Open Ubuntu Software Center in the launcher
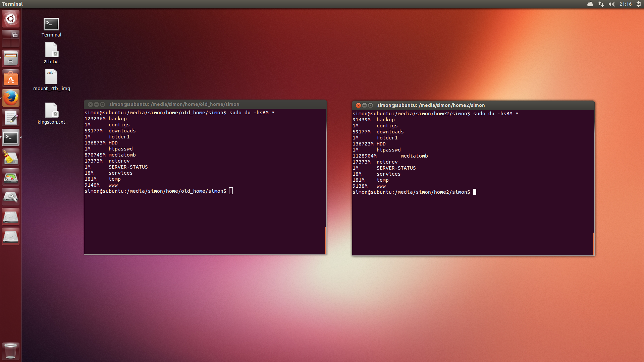644x362 pixels. [11, 78]
